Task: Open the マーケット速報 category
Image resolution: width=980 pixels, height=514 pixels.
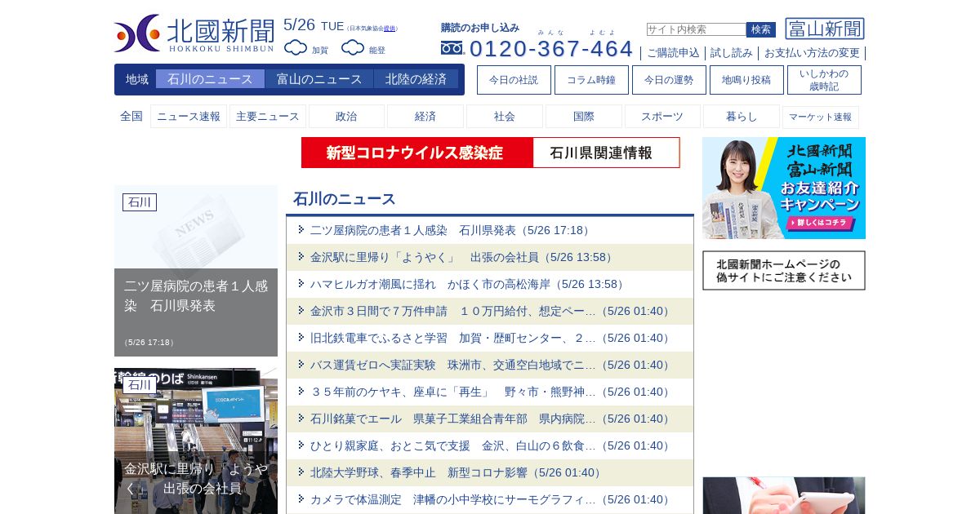Action: click(x=820, y=117)
